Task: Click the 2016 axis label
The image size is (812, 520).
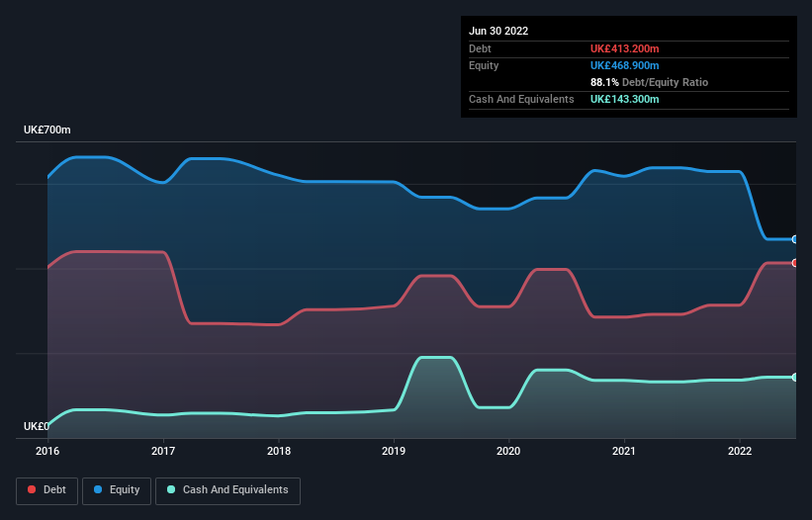Action: pos(47,451)
